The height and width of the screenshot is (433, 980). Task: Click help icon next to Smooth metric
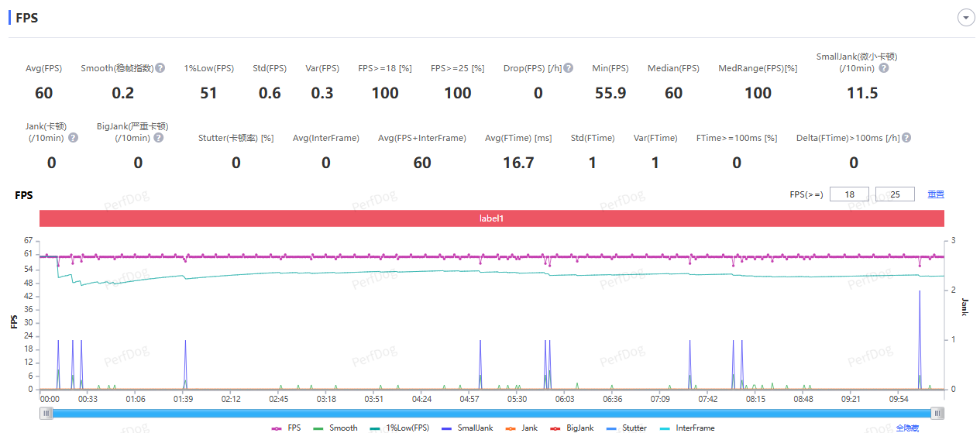pyautogui.click(x=160, y=68)
